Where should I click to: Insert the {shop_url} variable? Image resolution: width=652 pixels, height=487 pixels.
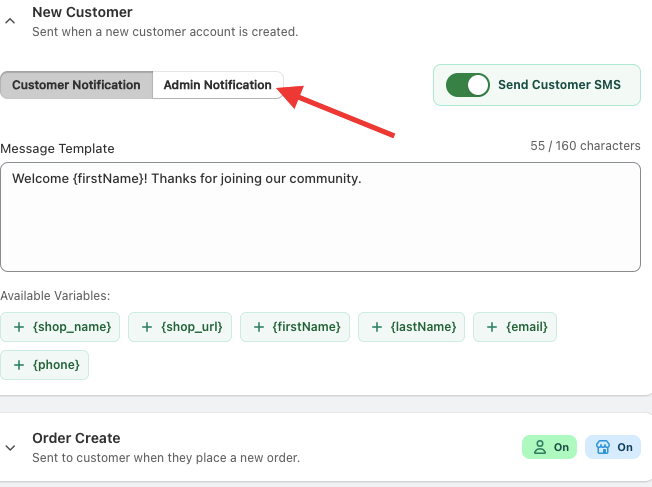[x=180, y=327]
